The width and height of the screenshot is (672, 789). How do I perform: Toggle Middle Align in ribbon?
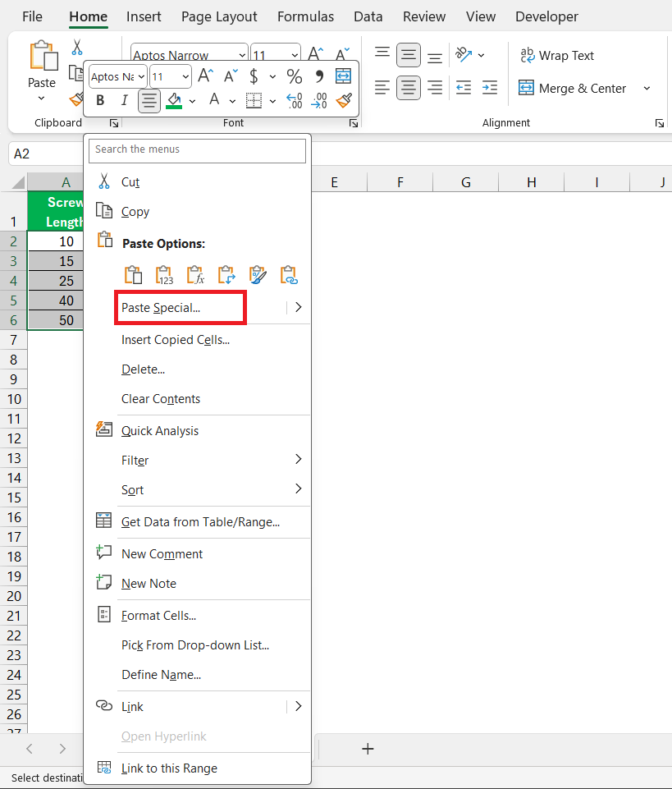point(409,55)
